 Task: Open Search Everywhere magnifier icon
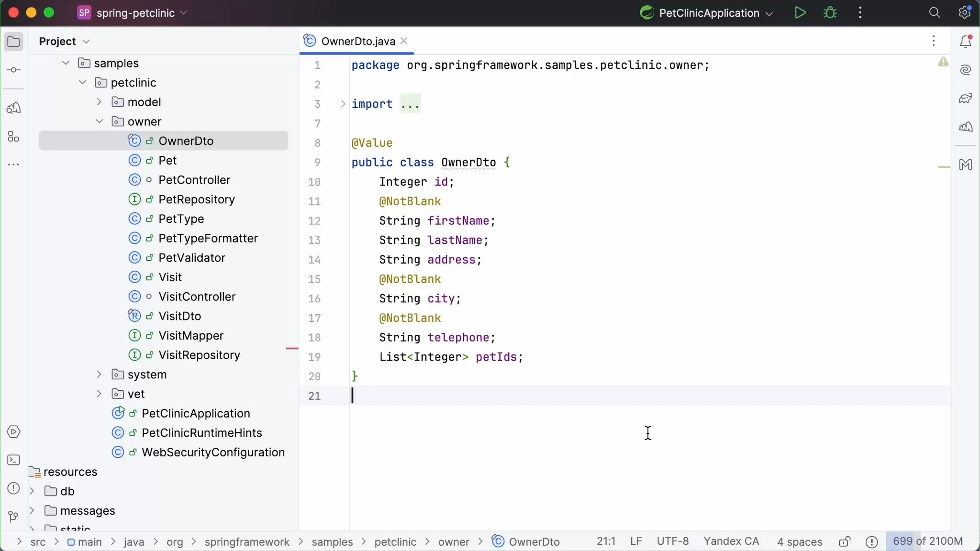coord(934,13)
